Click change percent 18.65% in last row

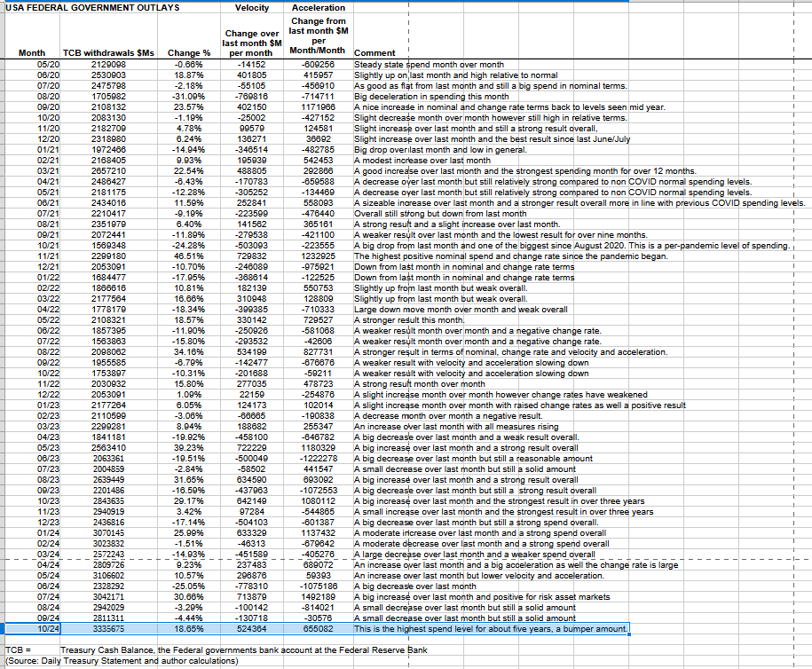[x=189, y=629]
